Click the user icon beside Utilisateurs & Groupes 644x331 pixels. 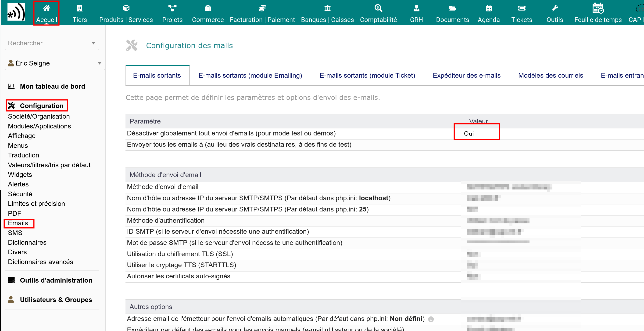pos(11,299)
